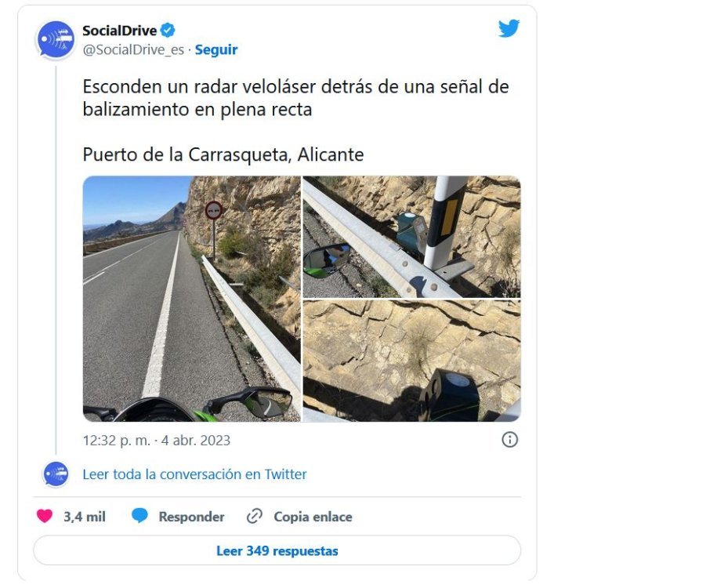
Task: Open the SocialDrive account name
Action: pyautogui.click(x=119, y=31)
